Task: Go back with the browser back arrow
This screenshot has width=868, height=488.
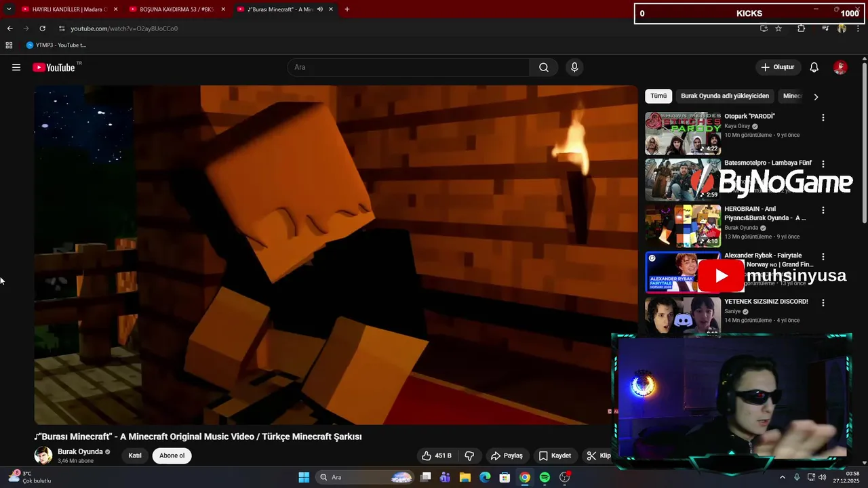Action: coord(9,28)
